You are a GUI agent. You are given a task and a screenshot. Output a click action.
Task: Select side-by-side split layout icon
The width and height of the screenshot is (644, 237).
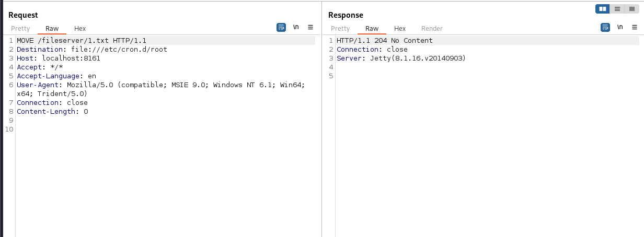(603, 9)
